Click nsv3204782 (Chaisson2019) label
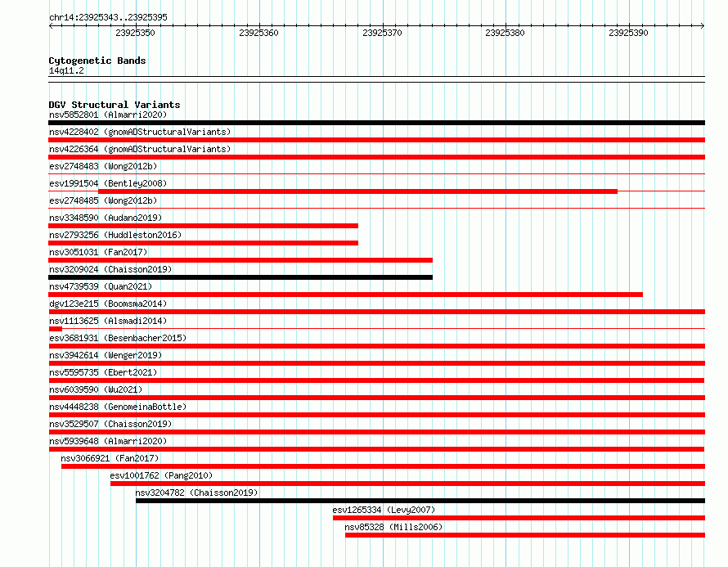Screen dimensions: 728x567 point(196,493)
